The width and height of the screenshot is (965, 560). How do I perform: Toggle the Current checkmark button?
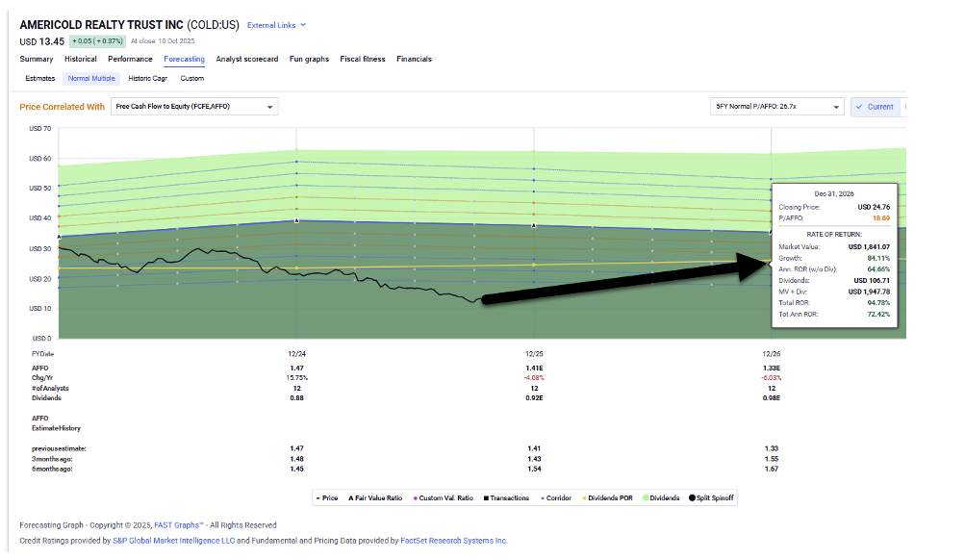click(x=874, y=107)
